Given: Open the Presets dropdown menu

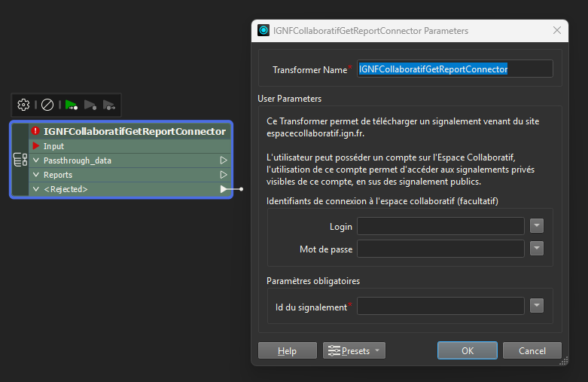Looking at the screenshot, I should pos(354,350).
